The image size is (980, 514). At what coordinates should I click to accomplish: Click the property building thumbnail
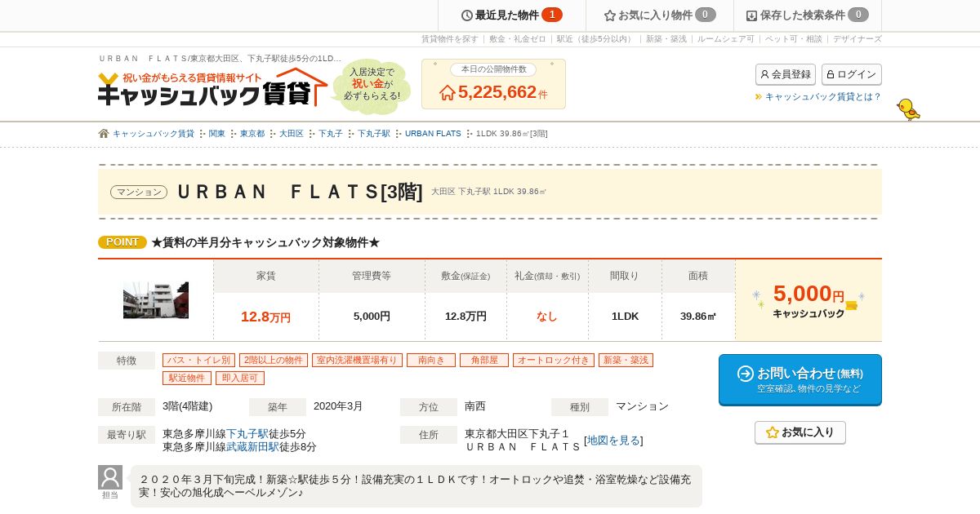(x=156, y=300)
